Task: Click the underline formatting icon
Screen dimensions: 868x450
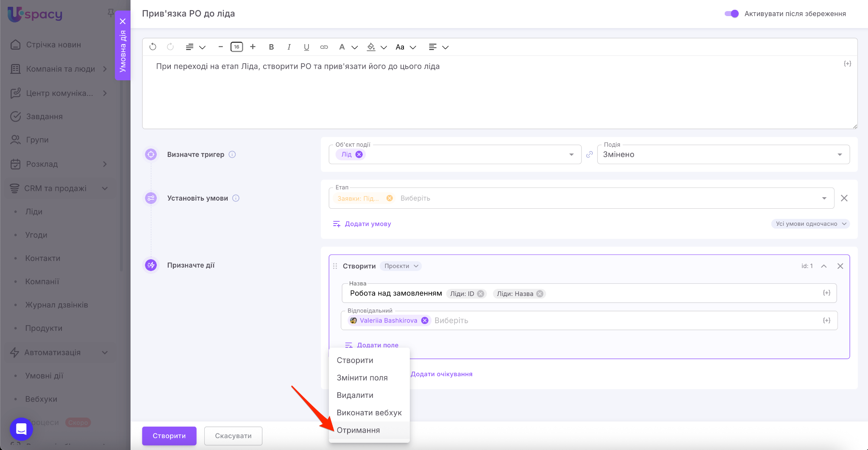Action: (x=306, y=47)
